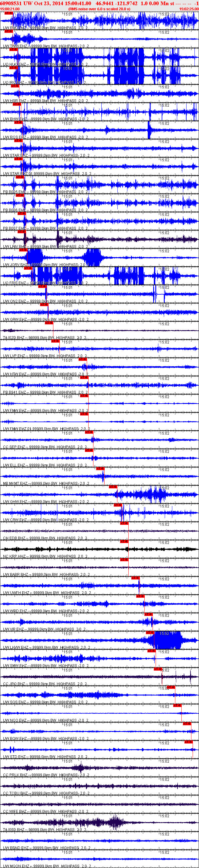This screenshot has height=868, width=199.
Task: Select the PB B006 EHZ trace label
Action: (x=46, y=210)
